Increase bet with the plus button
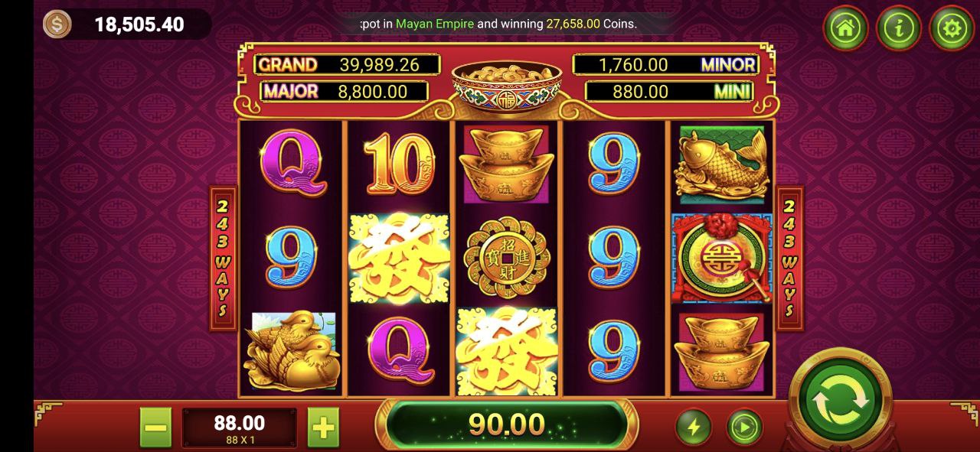 pyautogui.click(x=323, y=428)
